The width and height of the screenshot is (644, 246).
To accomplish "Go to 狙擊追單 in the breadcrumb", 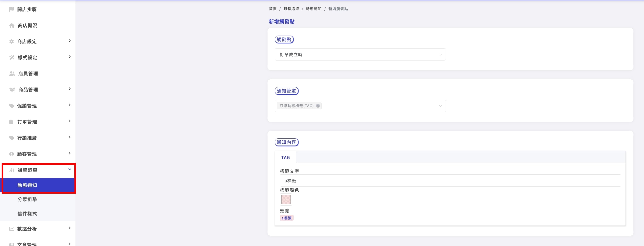I will click(291, 9).
